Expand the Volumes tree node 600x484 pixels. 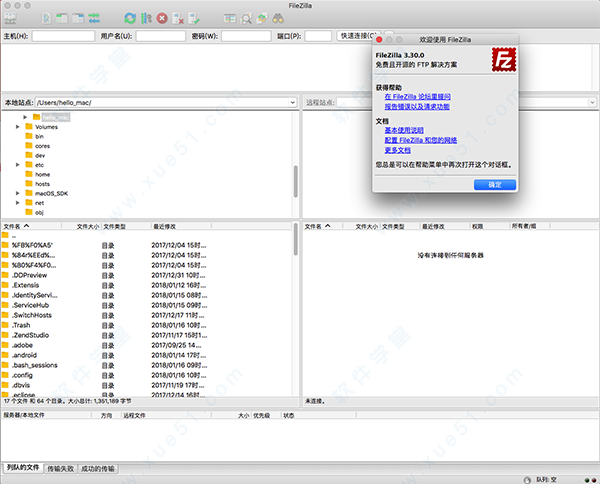point(18,127)
